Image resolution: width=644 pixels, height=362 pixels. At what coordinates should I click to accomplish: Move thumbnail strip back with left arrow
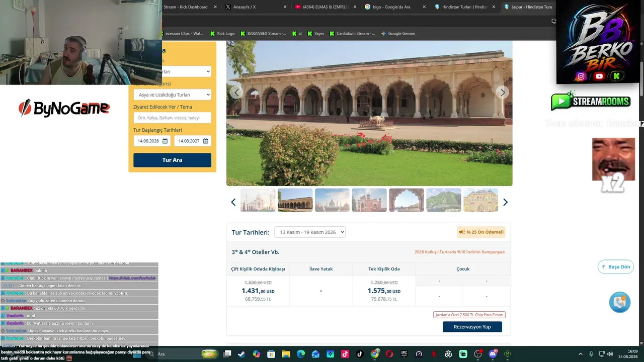[233, 202]
